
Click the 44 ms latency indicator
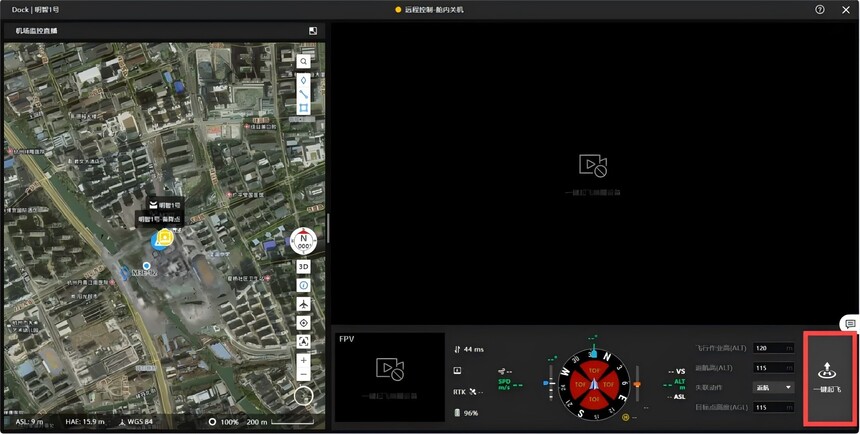[x=469, y=350]
